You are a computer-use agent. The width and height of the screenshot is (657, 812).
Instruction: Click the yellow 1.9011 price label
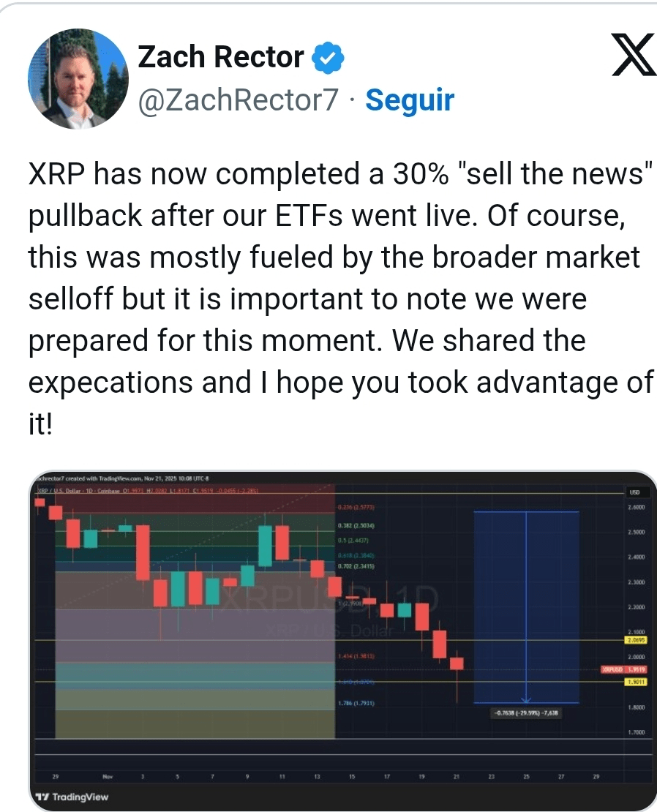pyautogui.click(x=634, y=682)
